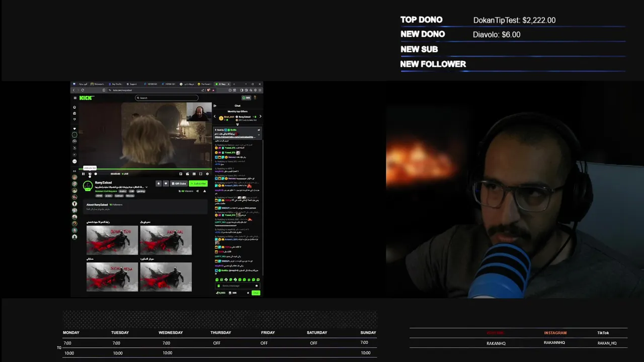644x362 pixels.
Task: Click the batman tag
Action: point(119,196)
